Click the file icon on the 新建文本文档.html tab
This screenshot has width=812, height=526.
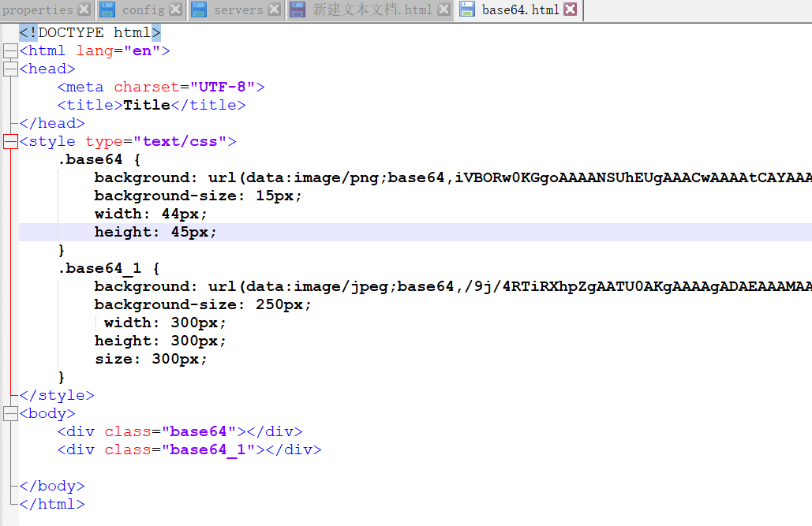[x=296, y=10]
